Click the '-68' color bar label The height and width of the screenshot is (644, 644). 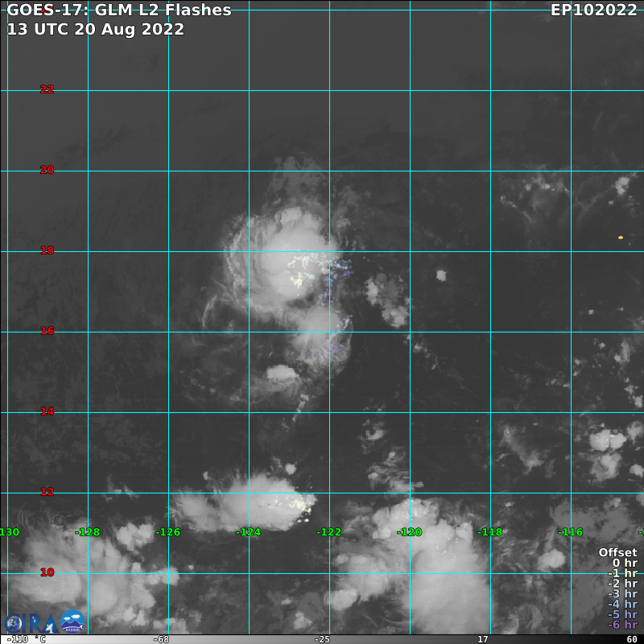161,639
